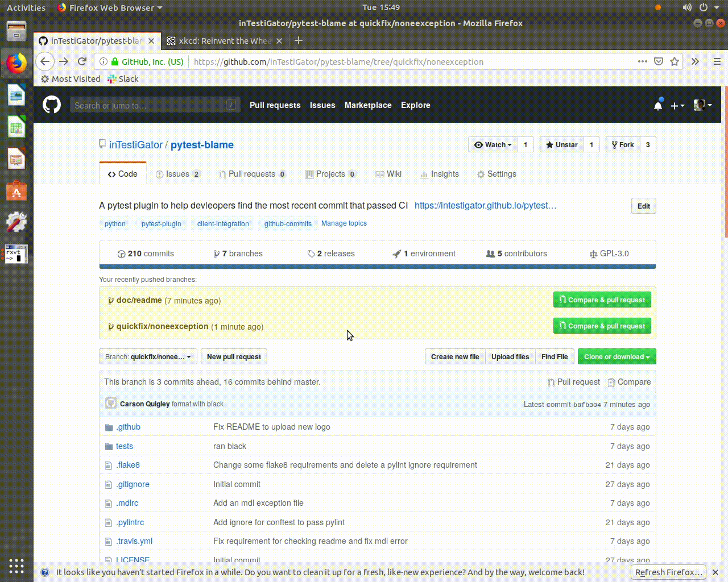Reload the page with the refresh icon
The image size is (728, 582).
(x=82, y=61)
